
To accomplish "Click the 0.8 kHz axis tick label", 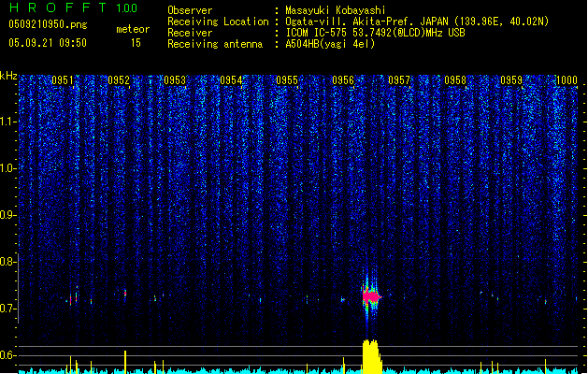I will (7, 262).
